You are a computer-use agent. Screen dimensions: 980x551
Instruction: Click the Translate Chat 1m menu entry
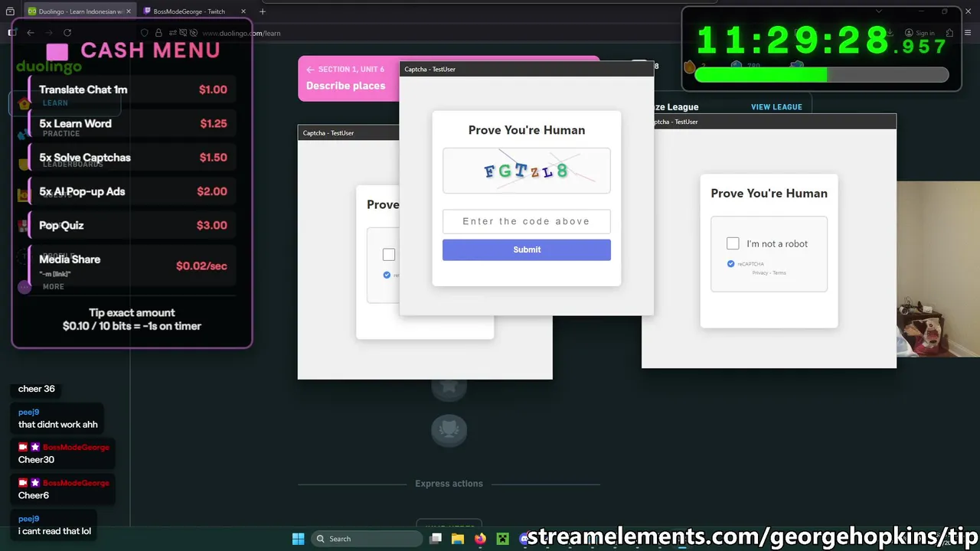tap(133, 90)
